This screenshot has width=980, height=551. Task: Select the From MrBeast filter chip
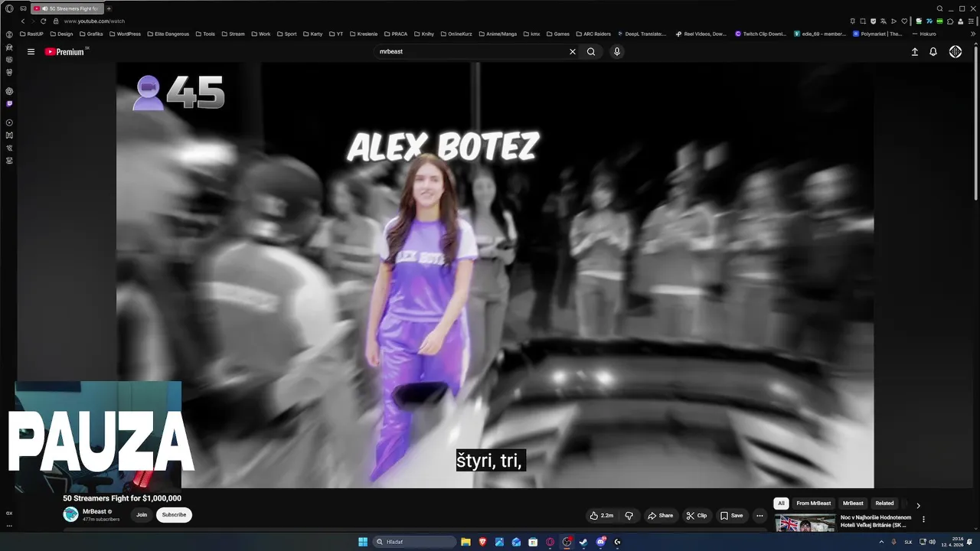[813, 504]
